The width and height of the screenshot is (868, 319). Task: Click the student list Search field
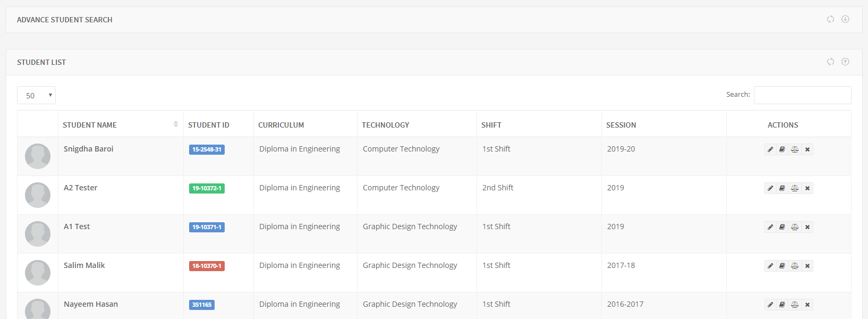[x=802, y=95]
